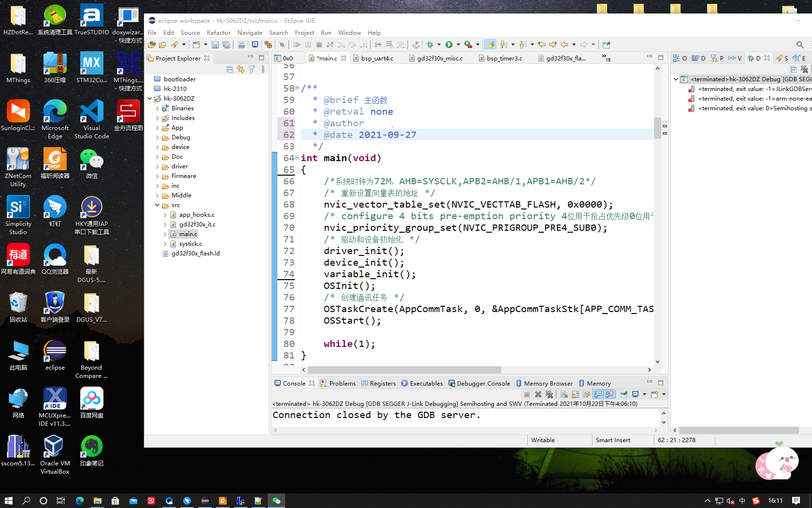The height and width of the screenshot is (508, 812).
Task: Expand the Debug folder in project tree
Action: point(158,137)
